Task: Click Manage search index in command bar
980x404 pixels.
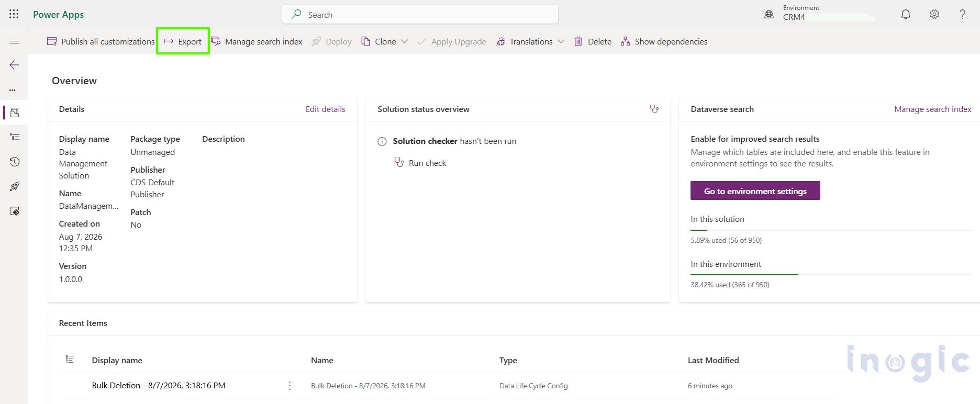Action: tap(257, 41)
